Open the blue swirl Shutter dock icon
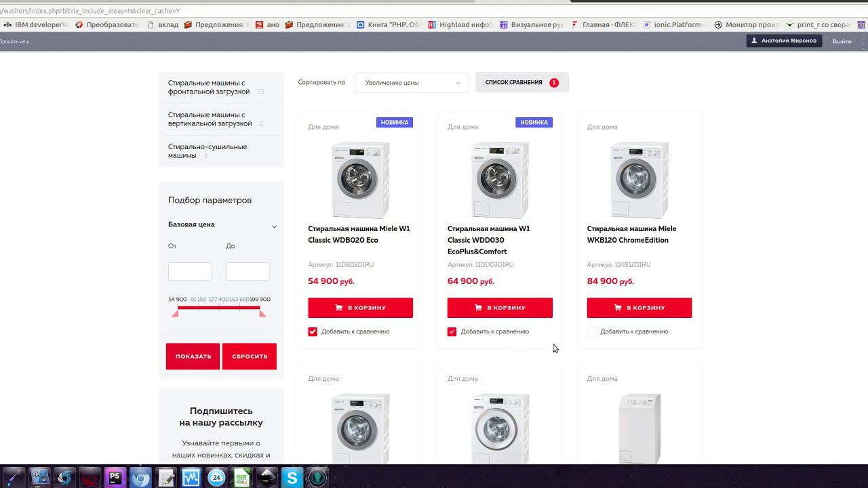Viewport: 868px width, 488px height. pyautogui.click(x=65, y=478)
